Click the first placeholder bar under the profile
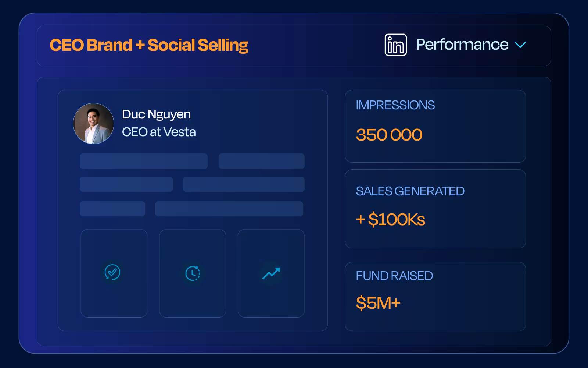 click(144, 161)
